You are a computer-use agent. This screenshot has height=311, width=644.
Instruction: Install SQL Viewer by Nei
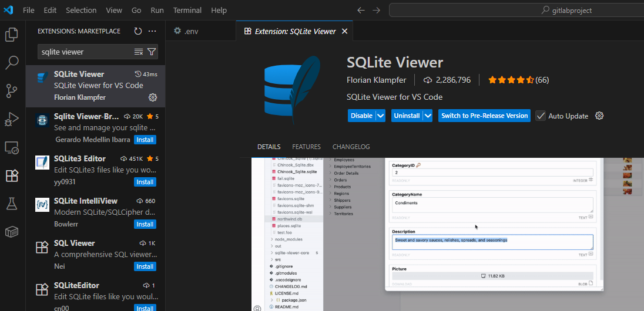coord(145,266)
